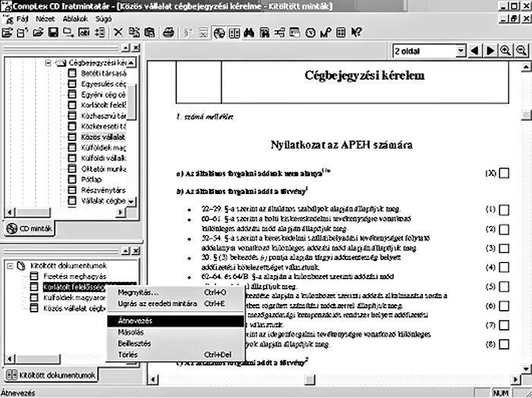Go to next page with right arrow
Viewport: 532px width, 398px height.
pyautogui.click(x=490, y=51)
